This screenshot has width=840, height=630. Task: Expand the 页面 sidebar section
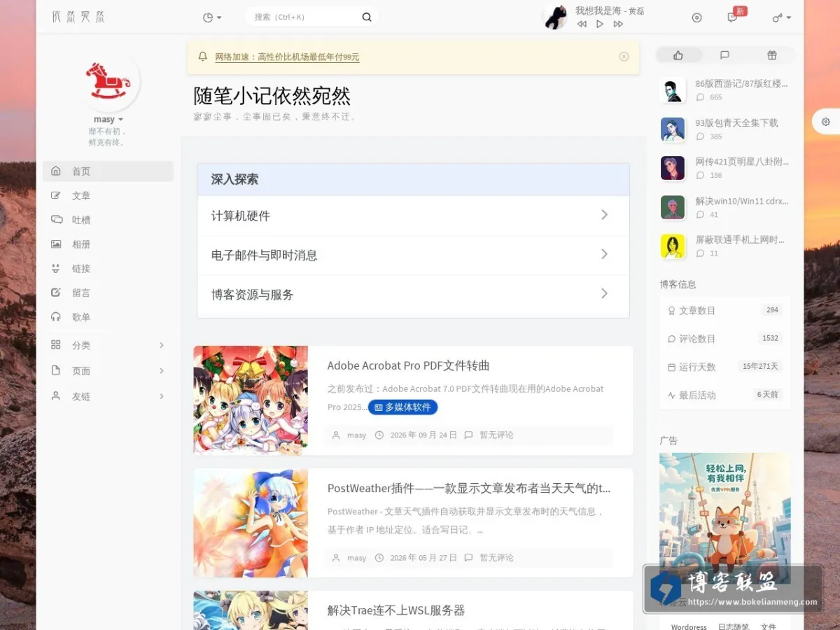[108, 371]
